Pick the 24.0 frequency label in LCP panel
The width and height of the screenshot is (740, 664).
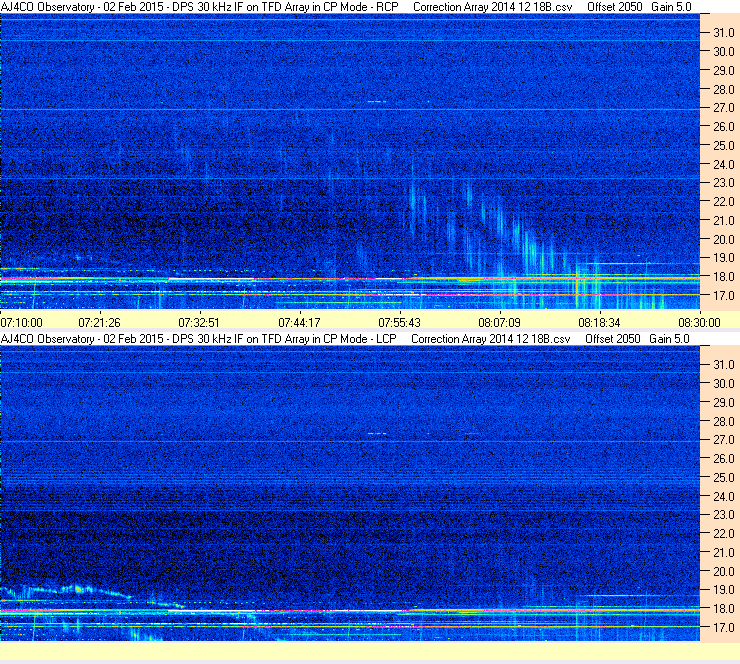[x=723, y=496]
